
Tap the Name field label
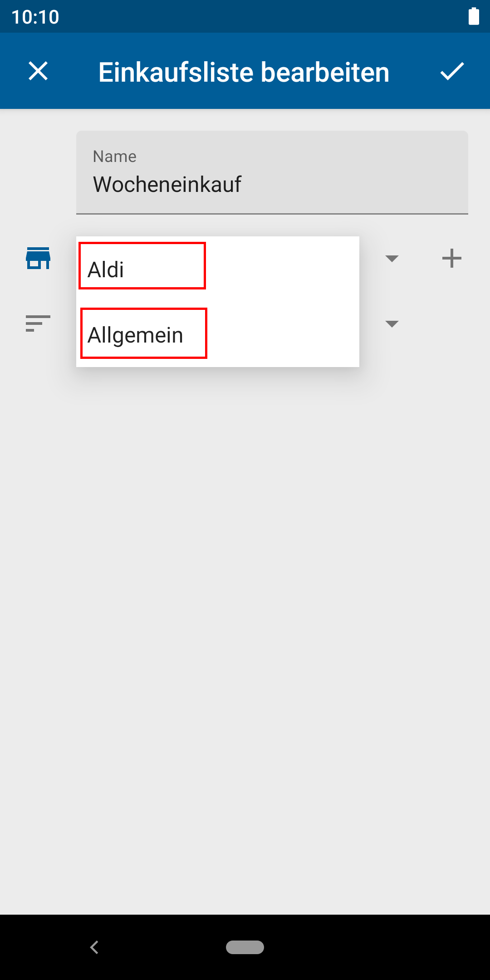coord(114,157)
